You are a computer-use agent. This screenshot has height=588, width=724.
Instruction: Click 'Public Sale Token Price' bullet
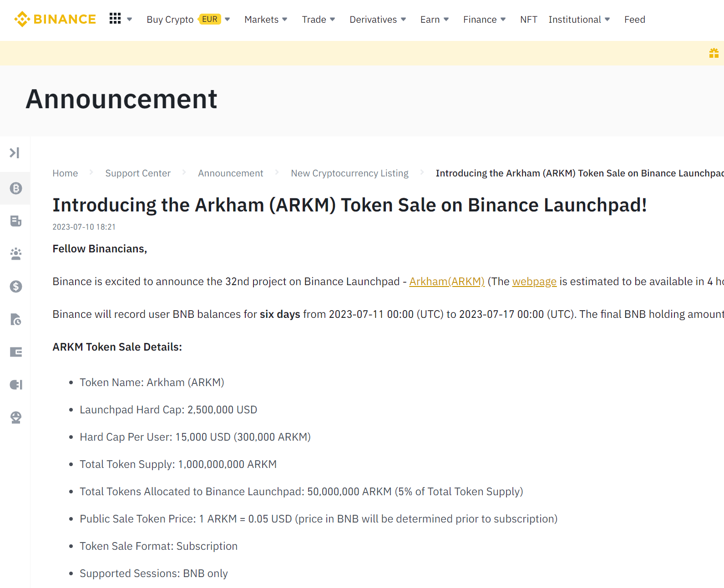coord(319,519)
